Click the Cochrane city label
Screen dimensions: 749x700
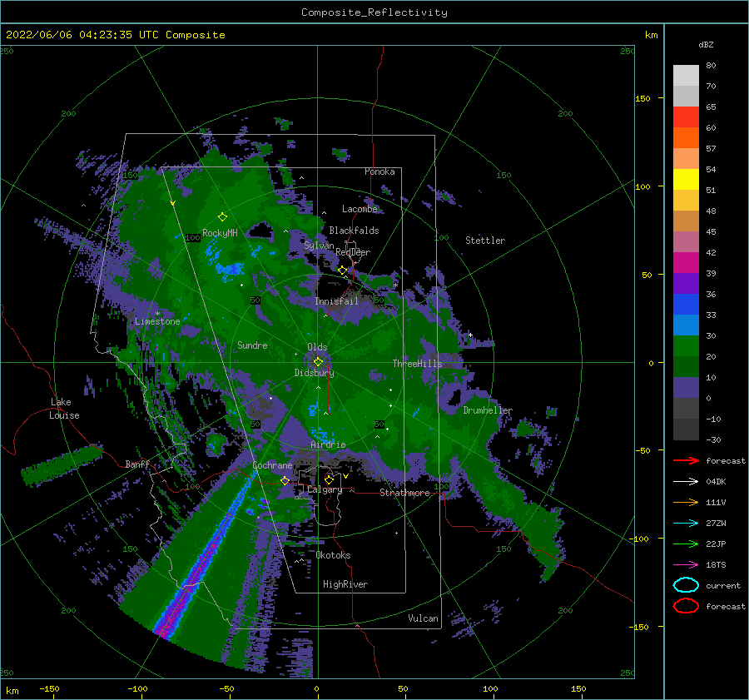272,465
